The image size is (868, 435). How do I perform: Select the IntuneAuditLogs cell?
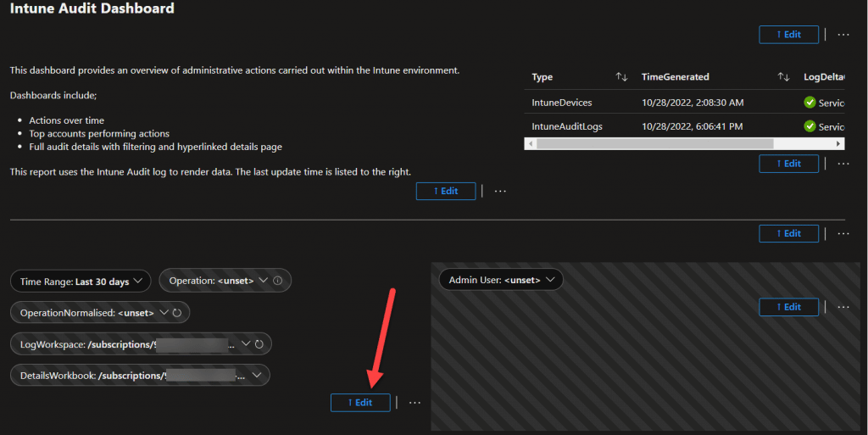coord(567,126)
